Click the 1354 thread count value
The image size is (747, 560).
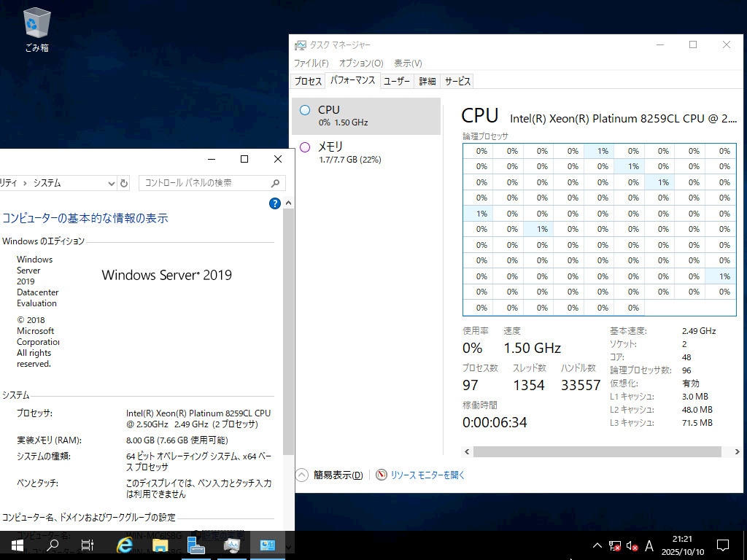pyautogui.click(x=529, y=385)
